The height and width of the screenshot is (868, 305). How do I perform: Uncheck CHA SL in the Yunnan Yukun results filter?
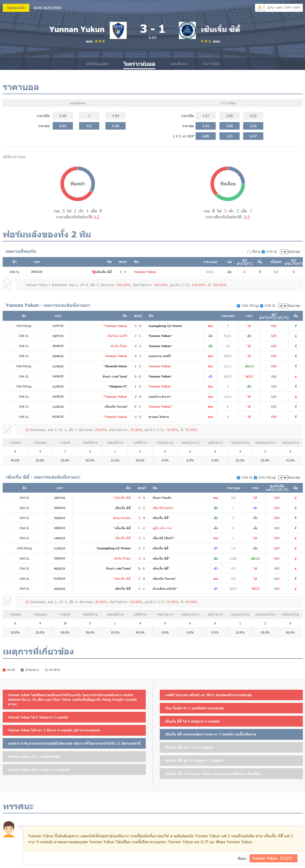(261, 306)
